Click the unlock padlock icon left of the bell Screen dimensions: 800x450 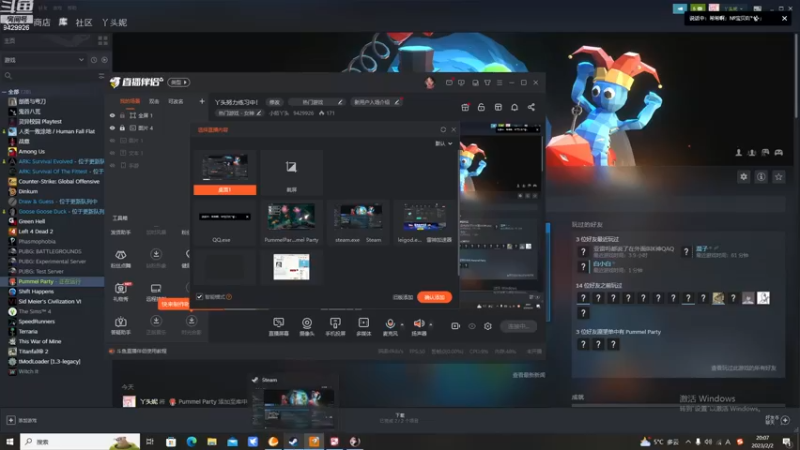pos(481,107)
